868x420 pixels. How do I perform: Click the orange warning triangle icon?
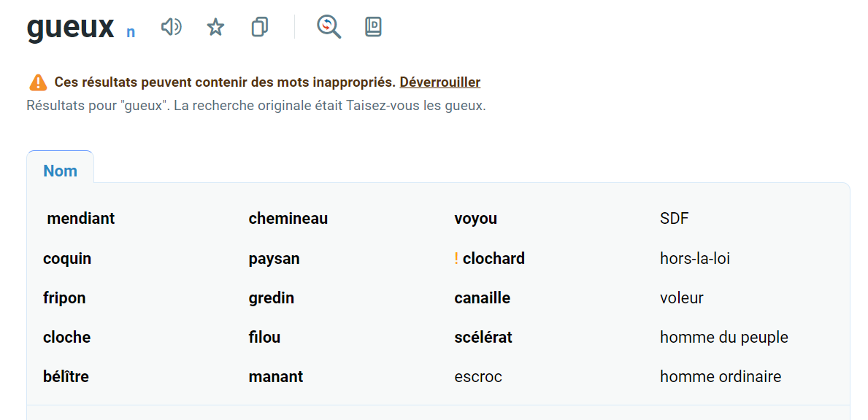[x=38, y=82]
